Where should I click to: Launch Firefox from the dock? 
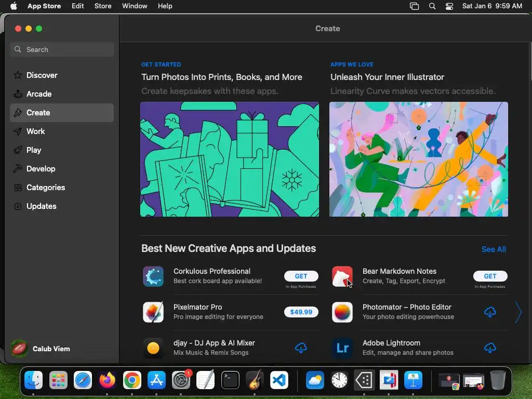107,380
